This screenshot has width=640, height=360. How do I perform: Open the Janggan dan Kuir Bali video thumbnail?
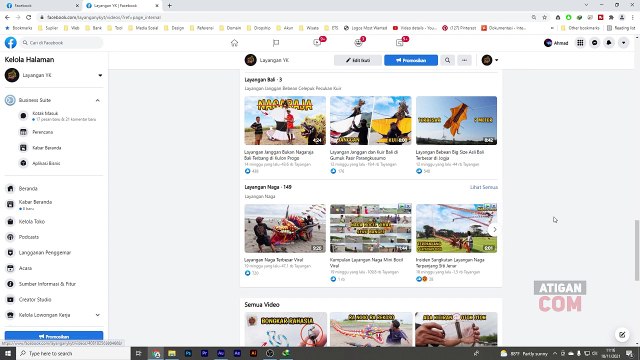(x=371, y=120)
